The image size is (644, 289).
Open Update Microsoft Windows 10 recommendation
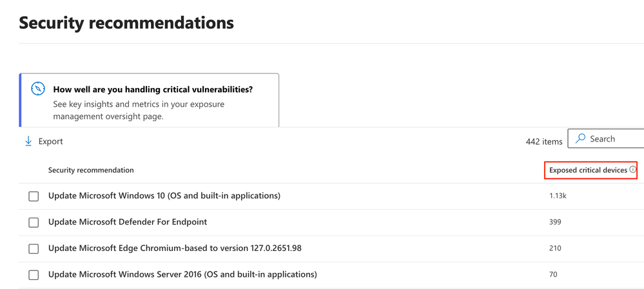pos(164,196)
